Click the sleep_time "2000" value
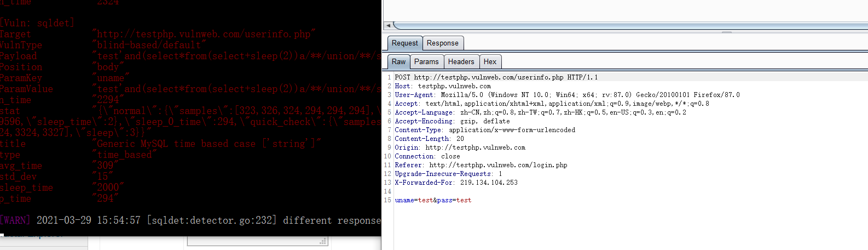This screenshot has width=868, height=250. click(108, 187)
